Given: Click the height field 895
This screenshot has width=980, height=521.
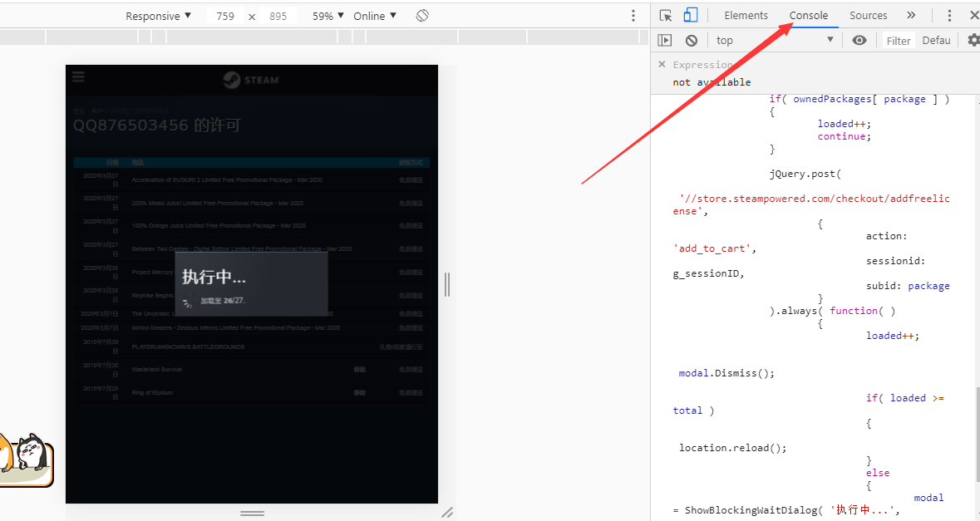Looking at the screenshot, I should pos(278,17).
